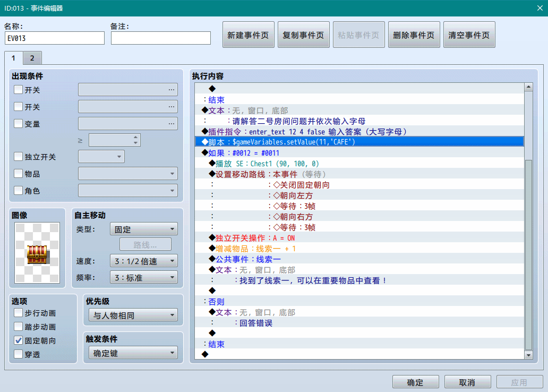
Task: Select event page tab 1
Action: [13, 58]
